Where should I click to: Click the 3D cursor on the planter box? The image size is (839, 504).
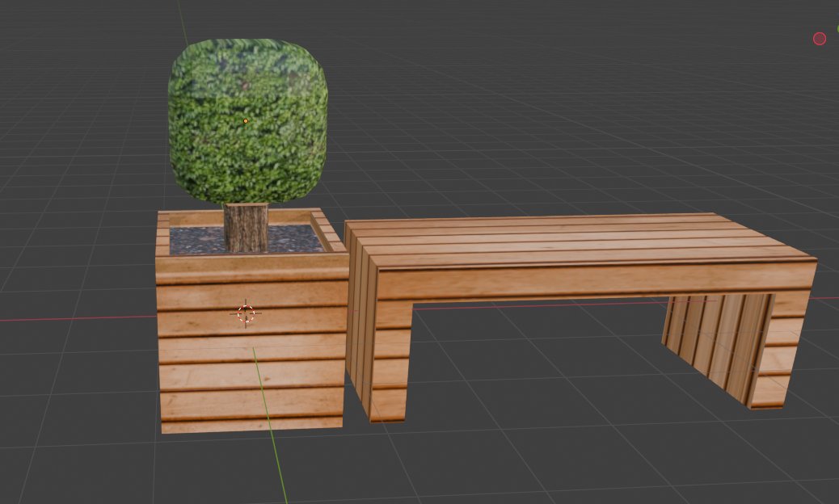tap(246, 313)
